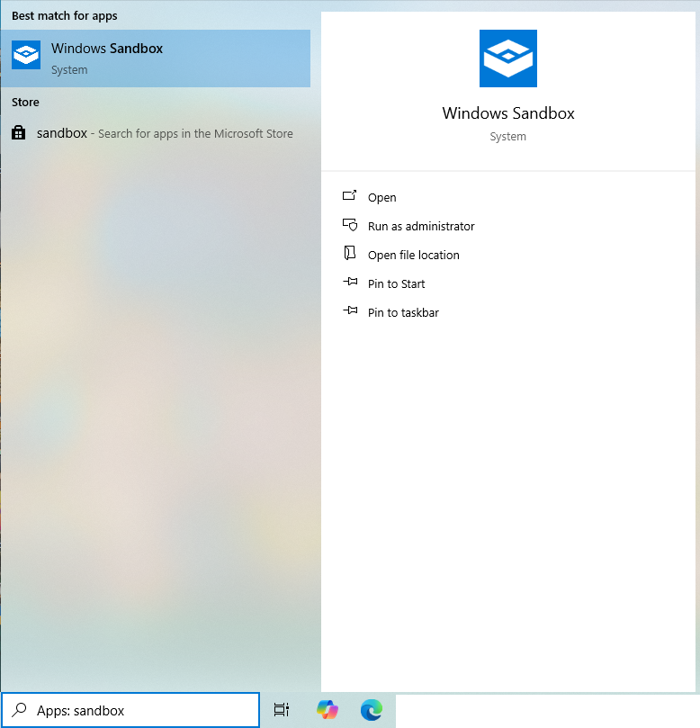The image size is (700, 728).
Task: Click the System label under the preview title
Action: (507, 137)
